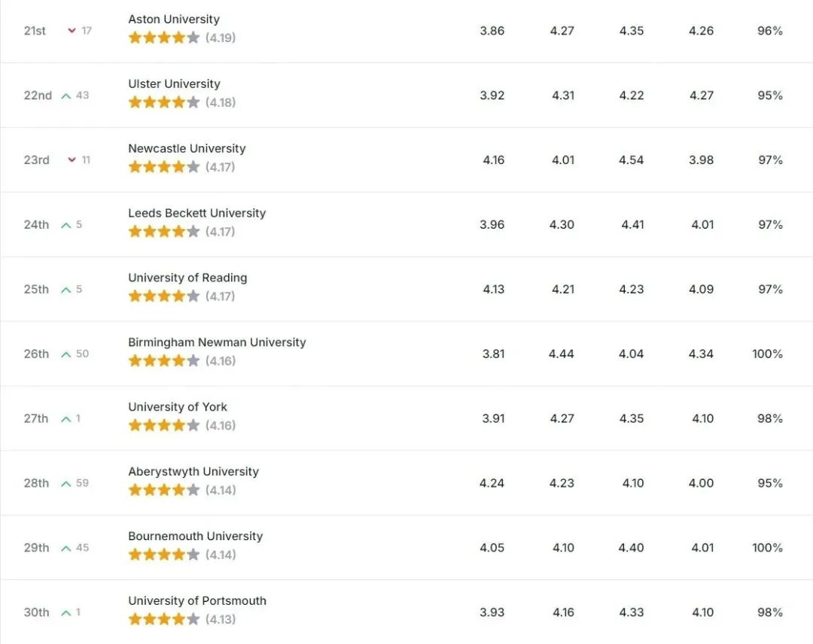Click the red down arrow beside 21st rank
The image size is (813, 644).
tap(72, 31)
